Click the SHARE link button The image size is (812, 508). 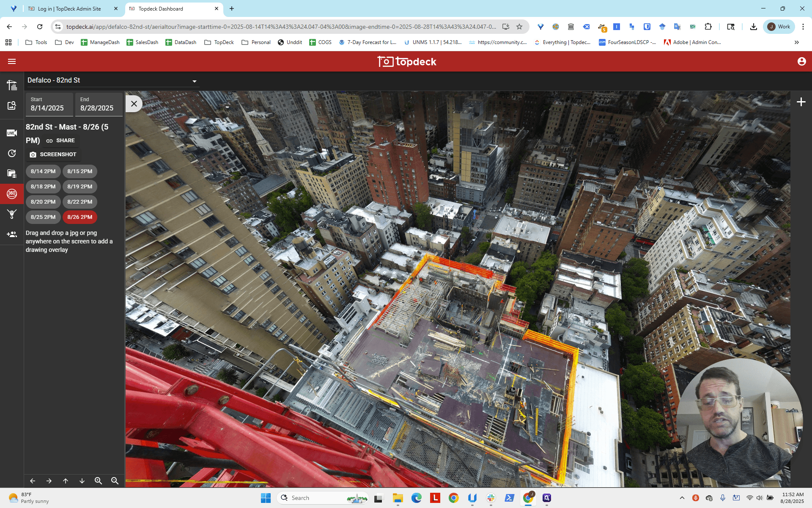[x=60, y=141]
